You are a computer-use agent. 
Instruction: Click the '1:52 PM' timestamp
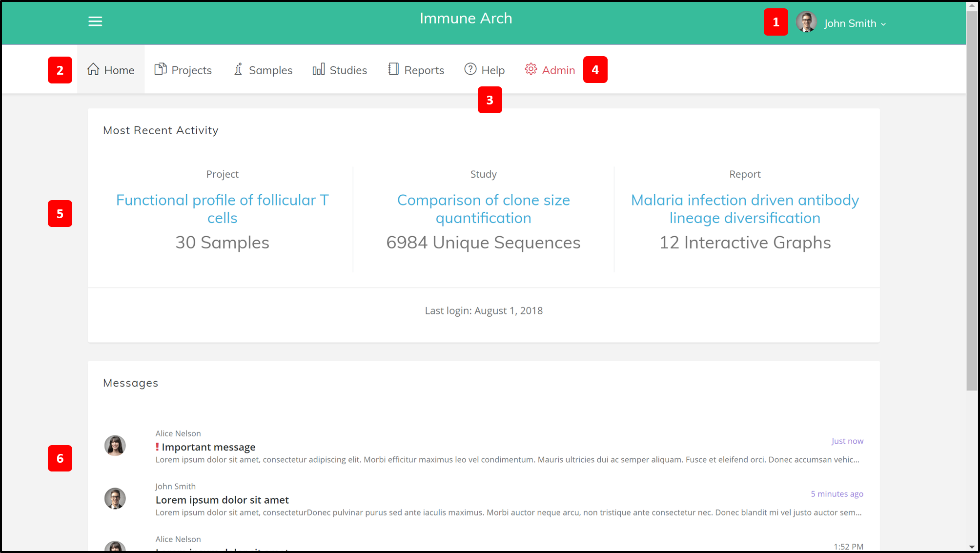848,547
